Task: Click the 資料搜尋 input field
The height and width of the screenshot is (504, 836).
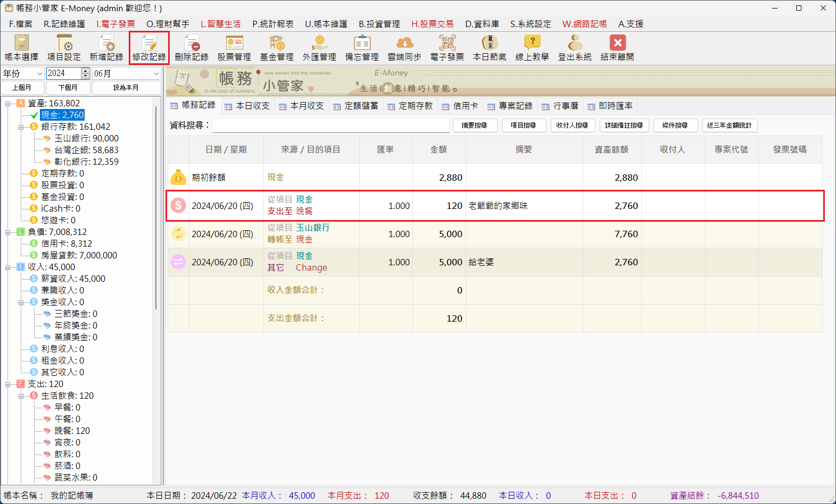Action: [331, 125]
